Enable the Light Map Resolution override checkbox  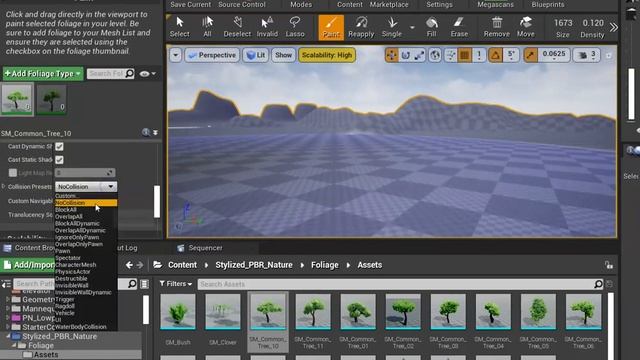pyautogui.click(x=13, y=173)
